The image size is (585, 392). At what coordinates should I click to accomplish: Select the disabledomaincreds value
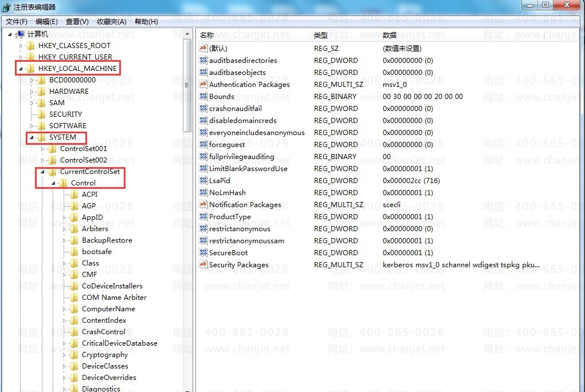[243, 120]
